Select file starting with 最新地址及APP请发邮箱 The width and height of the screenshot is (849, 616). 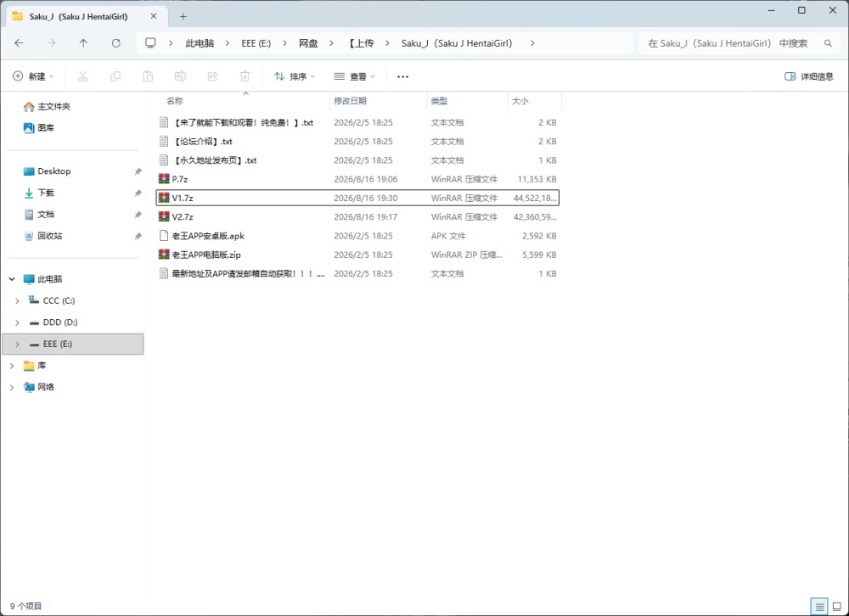248,274
